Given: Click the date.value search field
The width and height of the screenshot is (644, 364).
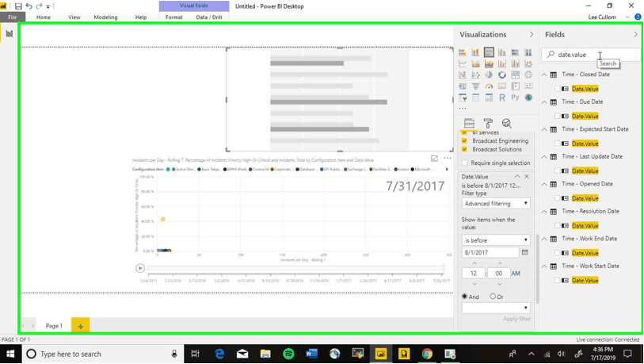Looking at the screenshot, I should (592, 54).
